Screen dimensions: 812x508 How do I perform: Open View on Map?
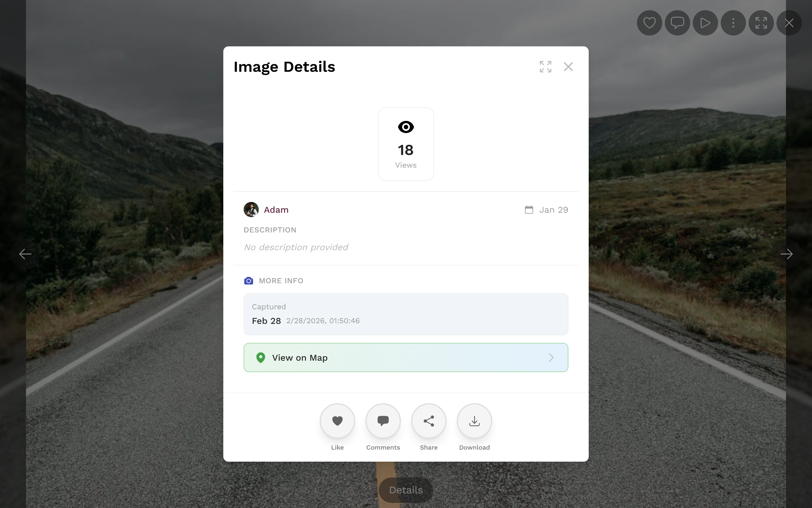(x=406, y=358)
